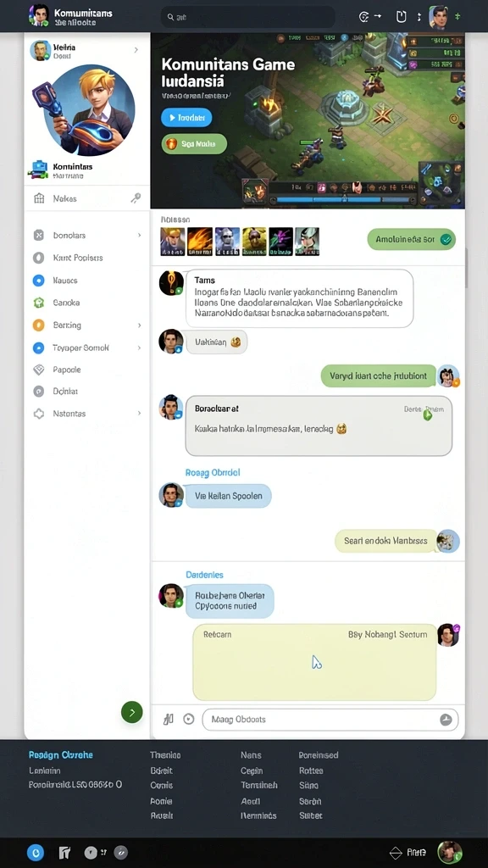Image resolution: width=488 pixels, height=868 pixels.
Task: Click the search field in the top bar
Action: 247,17
